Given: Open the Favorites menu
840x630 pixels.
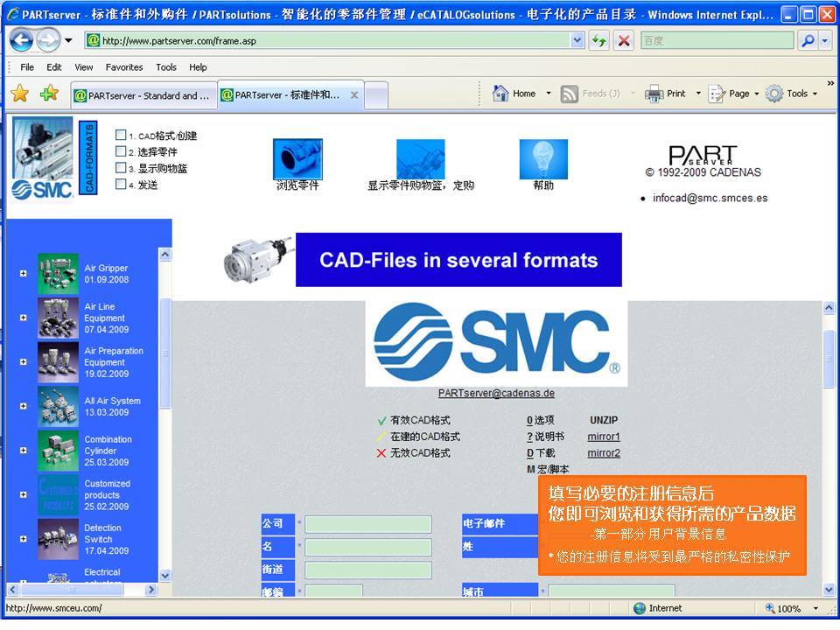Looking at the screenshot, I should coord(124,67).
